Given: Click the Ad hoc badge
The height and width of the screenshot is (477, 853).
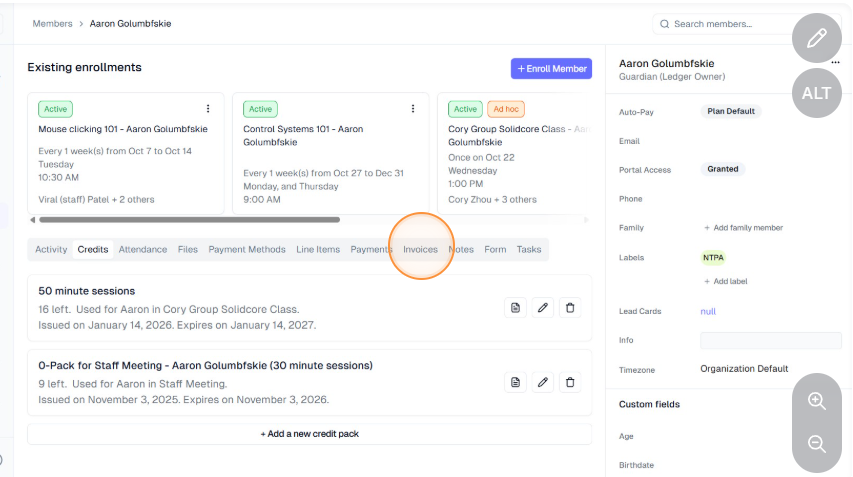Looking at the screenshot, I should click(506, 109).
